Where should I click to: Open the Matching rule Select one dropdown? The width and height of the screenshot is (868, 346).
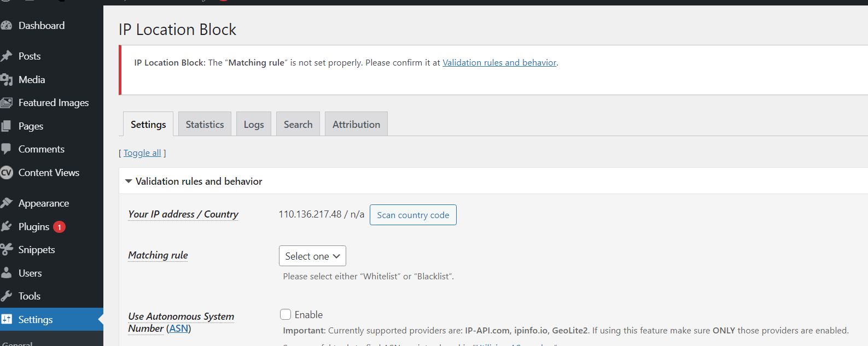312,256
